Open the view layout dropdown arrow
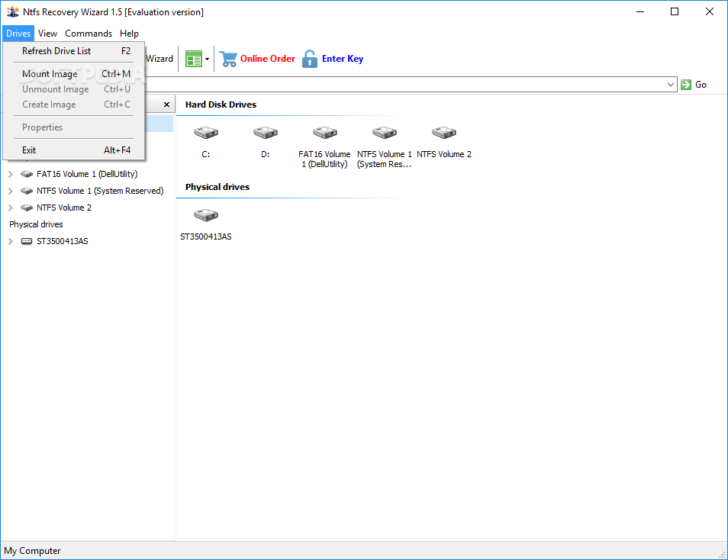 coord(207,59)
